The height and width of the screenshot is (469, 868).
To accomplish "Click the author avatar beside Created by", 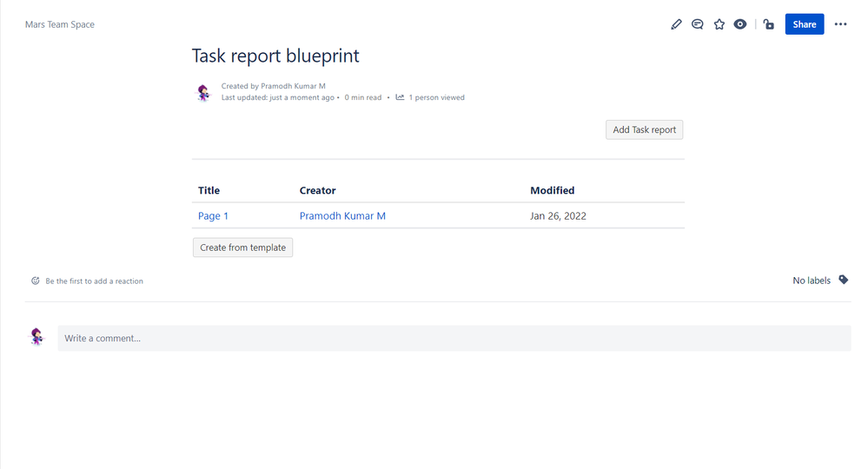I will [203, 92].
